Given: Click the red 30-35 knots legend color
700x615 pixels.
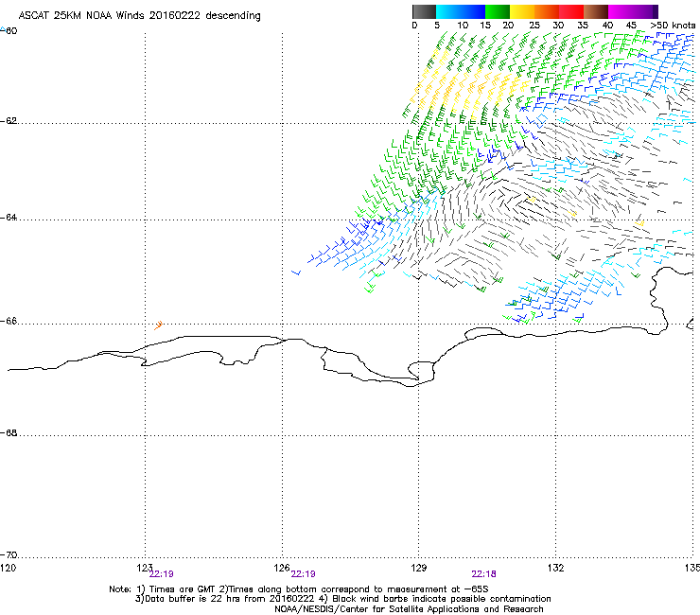Looking at the screenshot, I should tap(571, 11).
